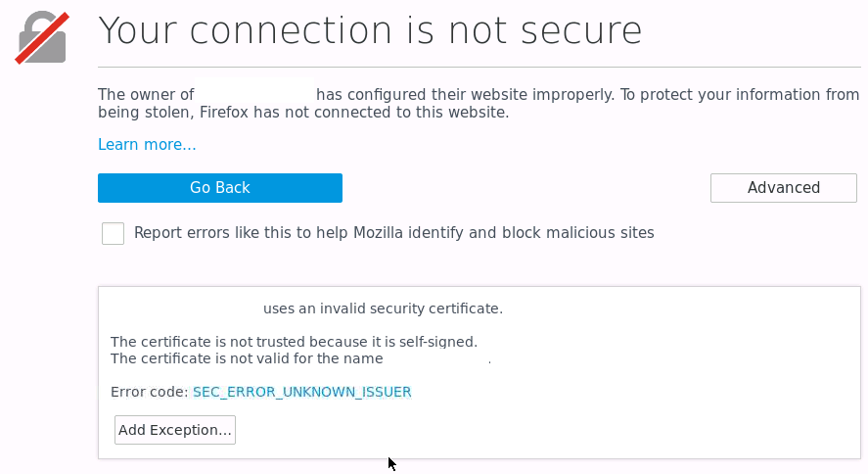This screenshot has width=868, height=474.
Task: Click the horizontal divider under the heading
Action: (479, 67)
